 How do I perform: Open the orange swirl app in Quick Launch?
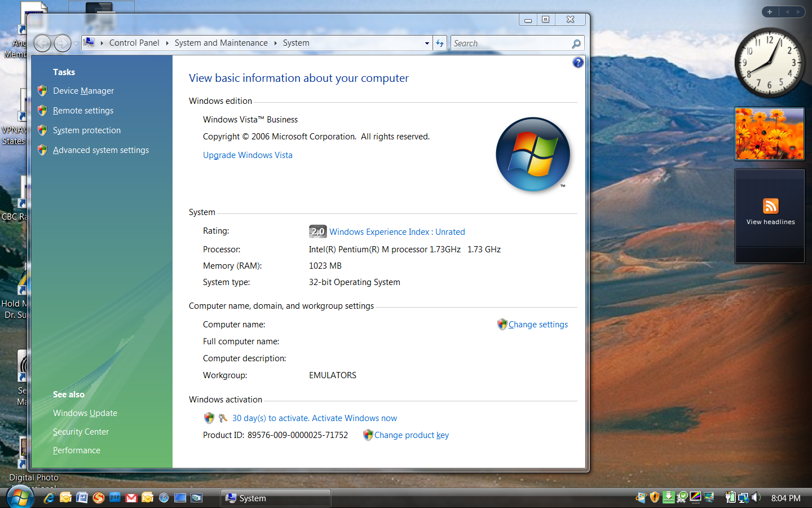(99, 498)
